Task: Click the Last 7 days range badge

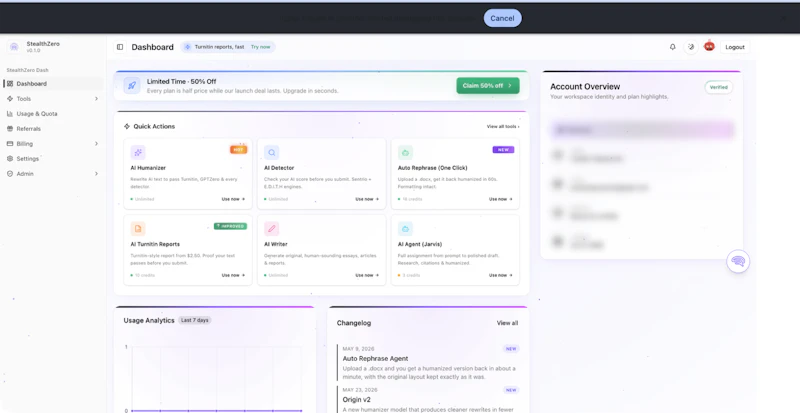Action: coord(194,321)
